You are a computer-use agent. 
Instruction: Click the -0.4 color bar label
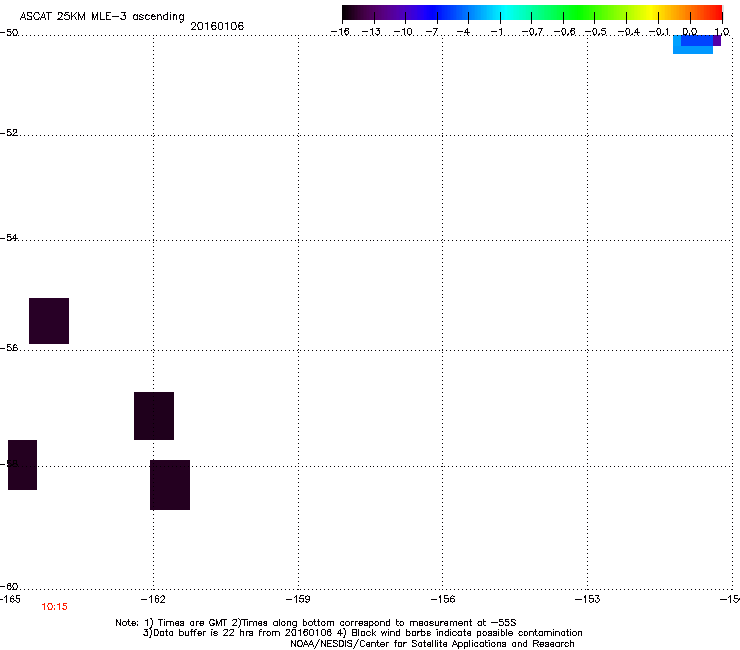click(628, 32)
